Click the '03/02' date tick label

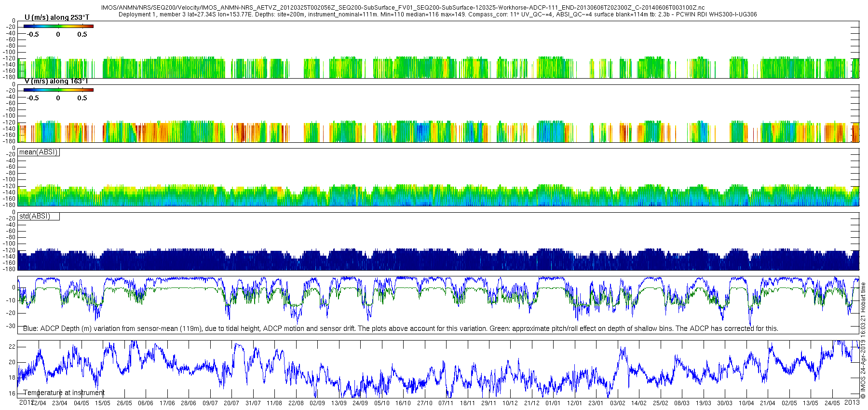(x=618, y=403)
